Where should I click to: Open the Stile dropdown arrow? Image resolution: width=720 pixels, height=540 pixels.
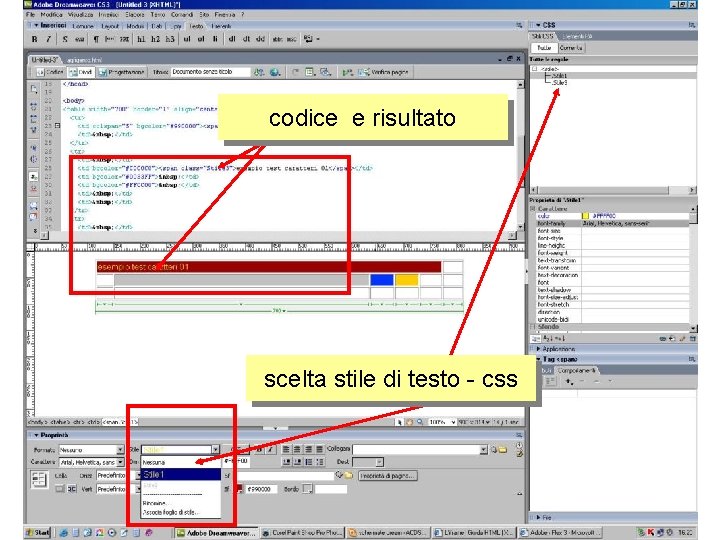coord(215,449)
